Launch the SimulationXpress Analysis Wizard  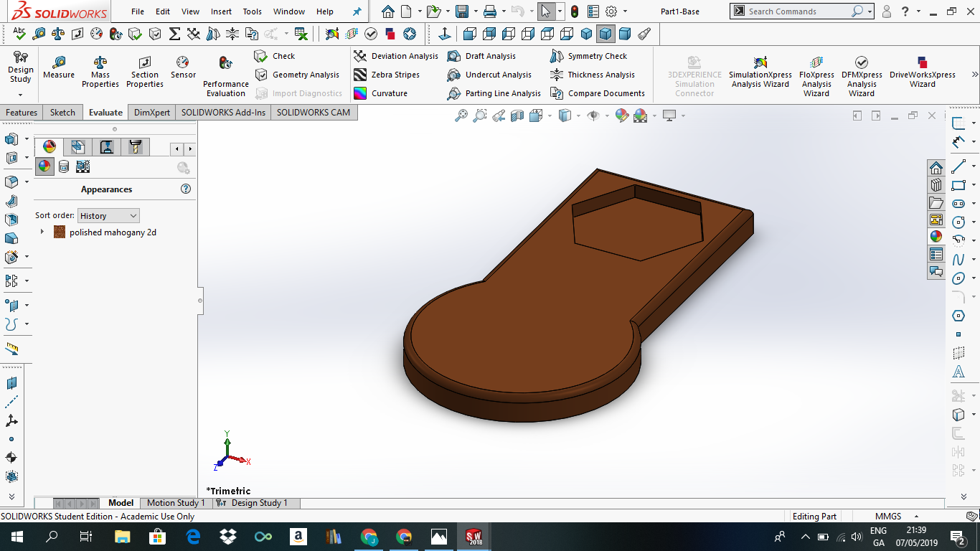[x=760, y=75]
